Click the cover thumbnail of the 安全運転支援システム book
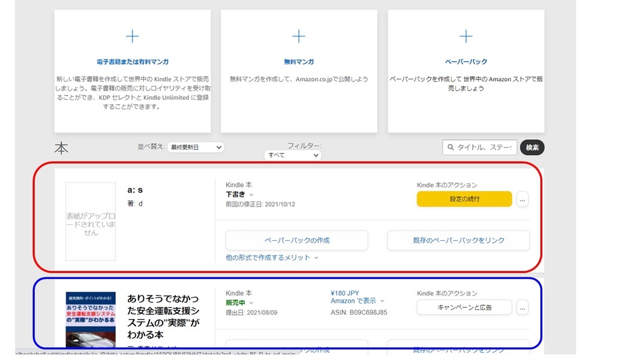 pyautogui.click(x=90, y=318)
